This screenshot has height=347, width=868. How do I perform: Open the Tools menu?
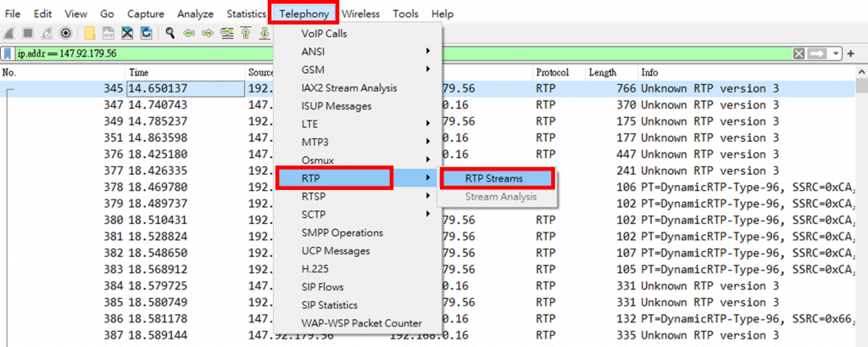pyautogui.click(x=406, y=14)
